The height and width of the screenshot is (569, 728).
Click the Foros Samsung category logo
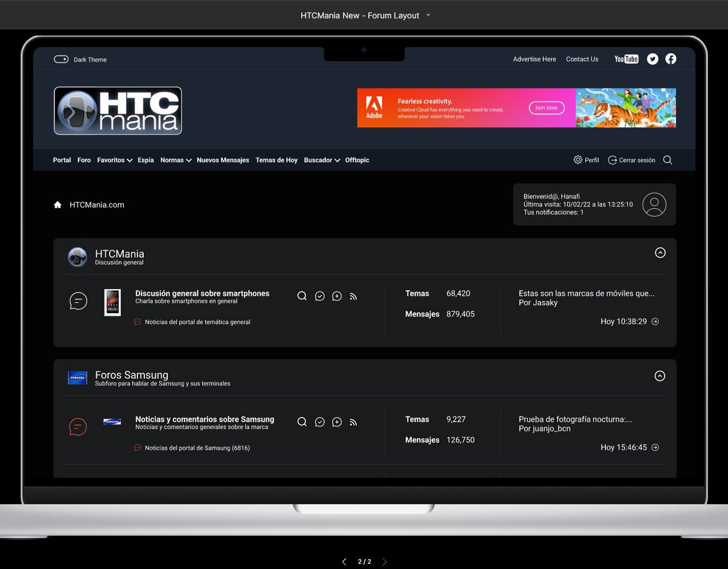(77, 377)
